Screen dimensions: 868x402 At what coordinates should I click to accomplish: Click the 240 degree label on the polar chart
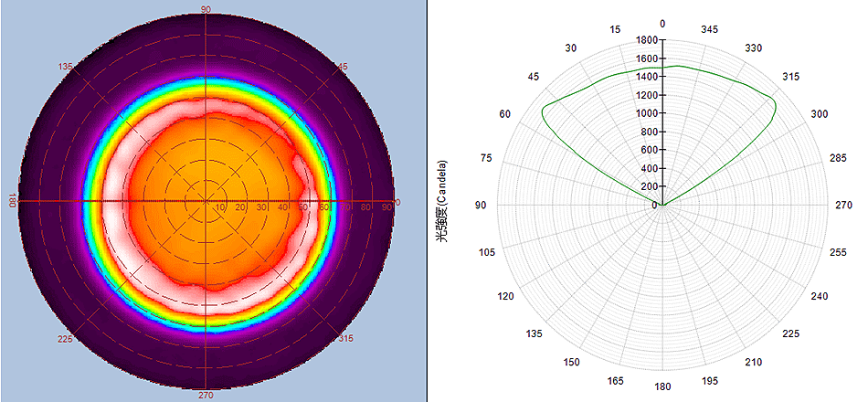point(819,297)
